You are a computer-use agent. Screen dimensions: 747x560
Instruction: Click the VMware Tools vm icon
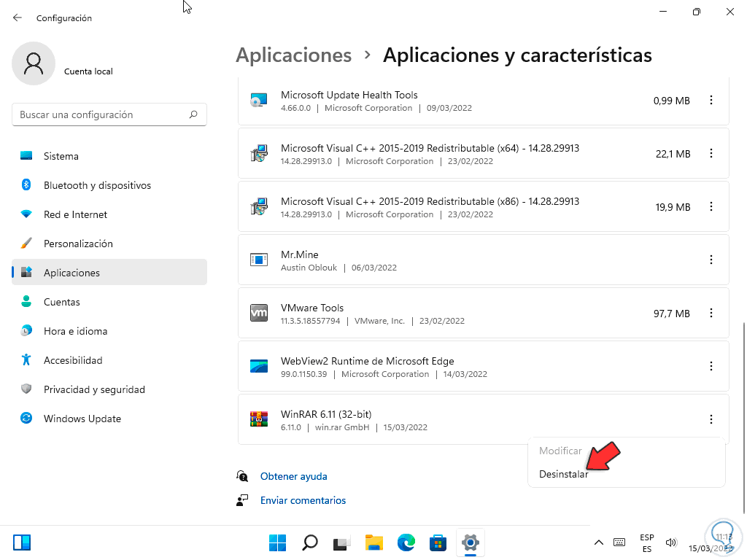259,313
